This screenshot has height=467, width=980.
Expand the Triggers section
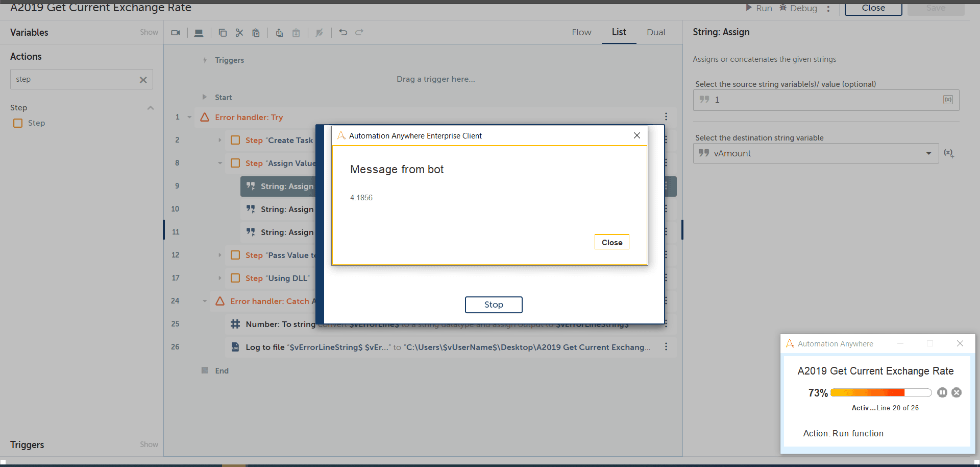205,60
